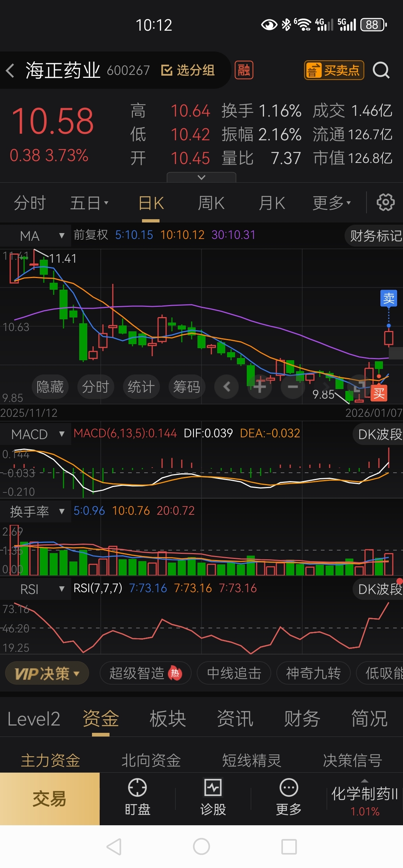Open the Level2 tab
The width and height of the screenshot is (403, 868).
[34, 719]
